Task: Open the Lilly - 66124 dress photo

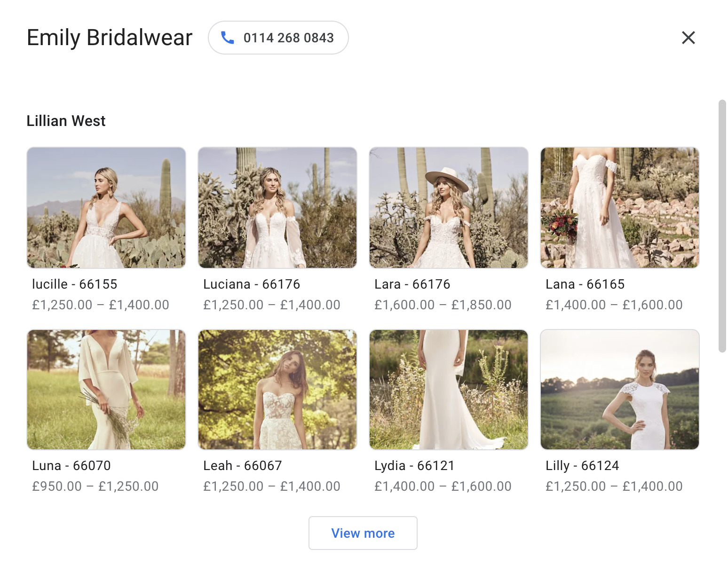Action: click(620, 390)
